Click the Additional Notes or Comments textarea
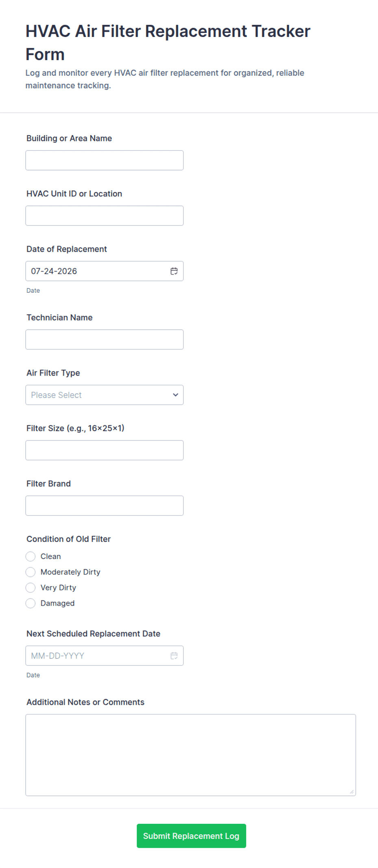Viewport: 378px width, 868px height. pyautogui.click(x=191, y=755)
